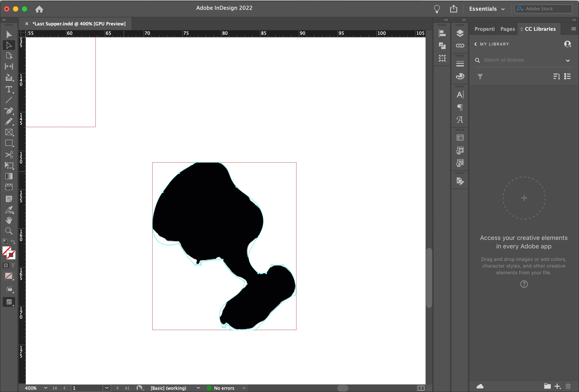Toggle formatting affects text button
Viewport: 579px width, 392px height.
[x=13, y=266]
